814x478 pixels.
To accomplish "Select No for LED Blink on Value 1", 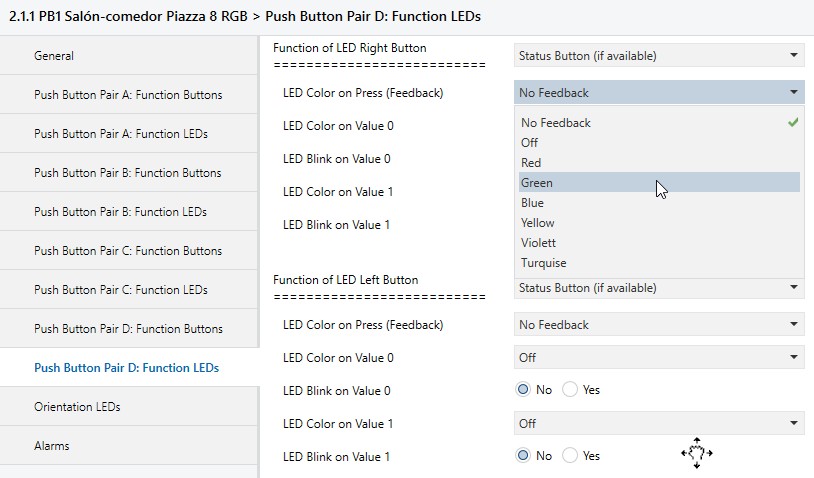I will coord(524,456).
